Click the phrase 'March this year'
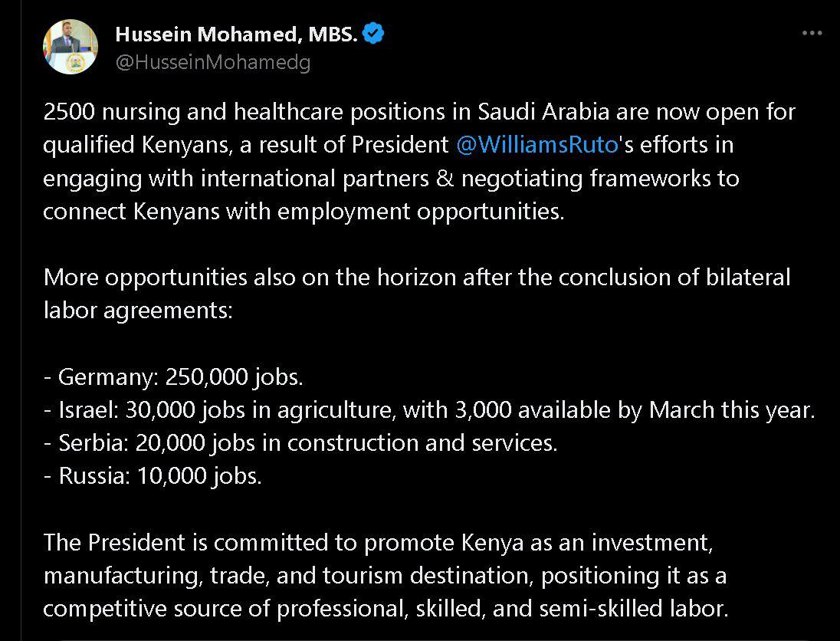The width and height of the screenshot is (840, 641). pos(731,410)
